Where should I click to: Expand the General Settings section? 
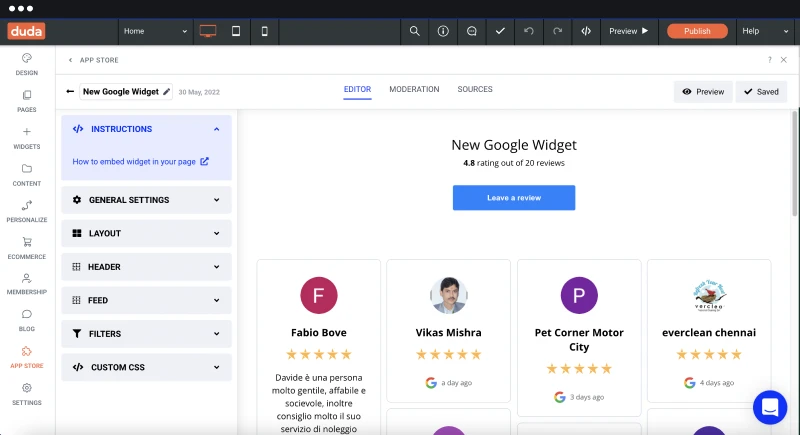coord(146,200)
